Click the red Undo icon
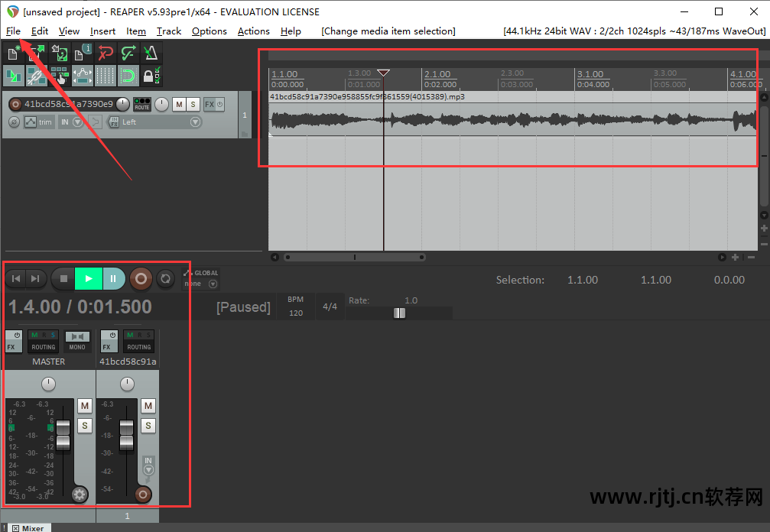Viewport: 770px width, 532px height. 105,53
